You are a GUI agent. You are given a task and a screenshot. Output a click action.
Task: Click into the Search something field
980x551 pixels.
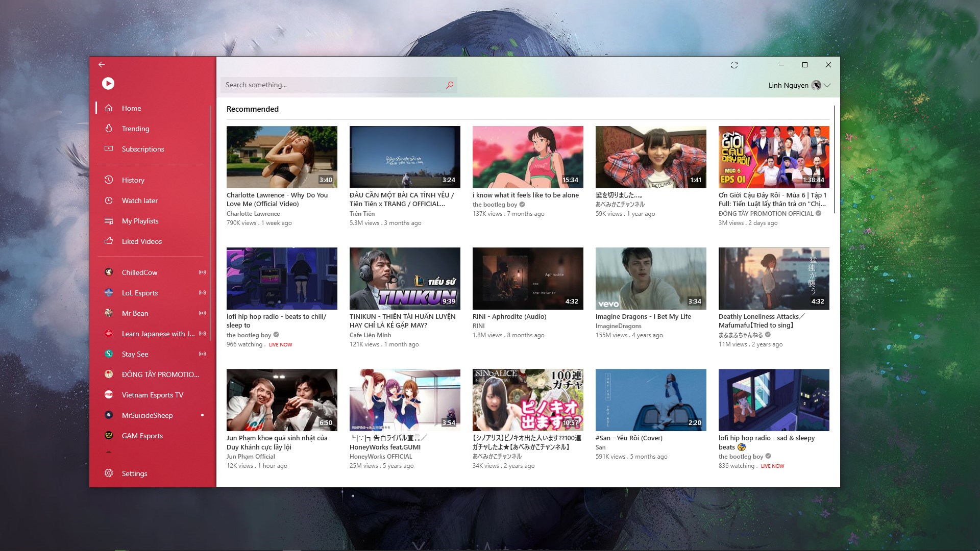click(332, 85)
